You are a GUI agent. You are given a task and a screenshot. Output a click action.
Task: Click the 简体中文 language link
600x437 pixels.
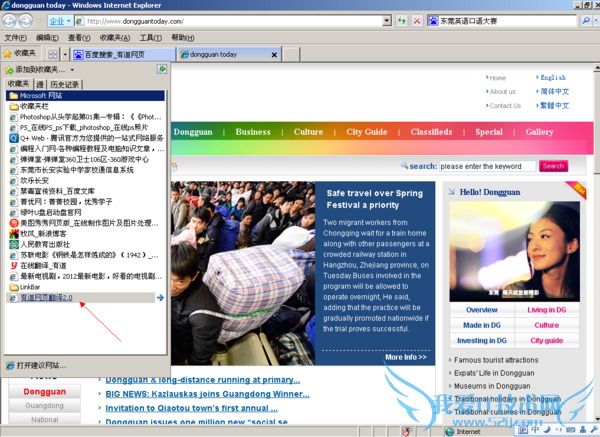pos(554,91)
